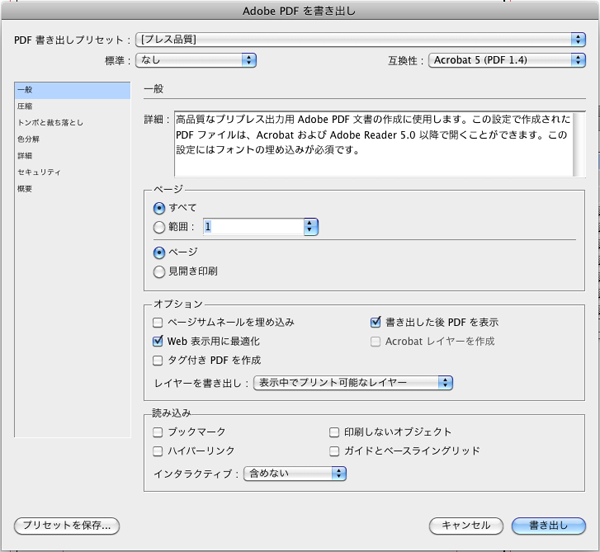Open the PDF書き出しプリセット dropdown

[360, 39]
